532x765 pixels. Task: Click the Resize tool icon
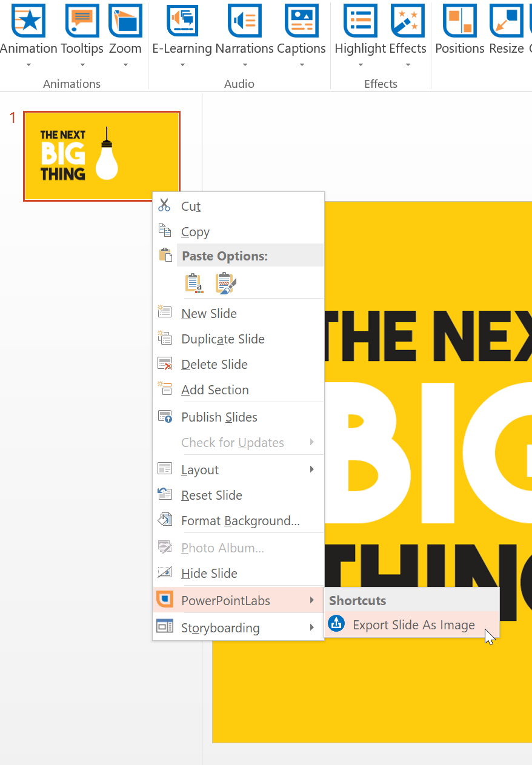coord(507,21)
